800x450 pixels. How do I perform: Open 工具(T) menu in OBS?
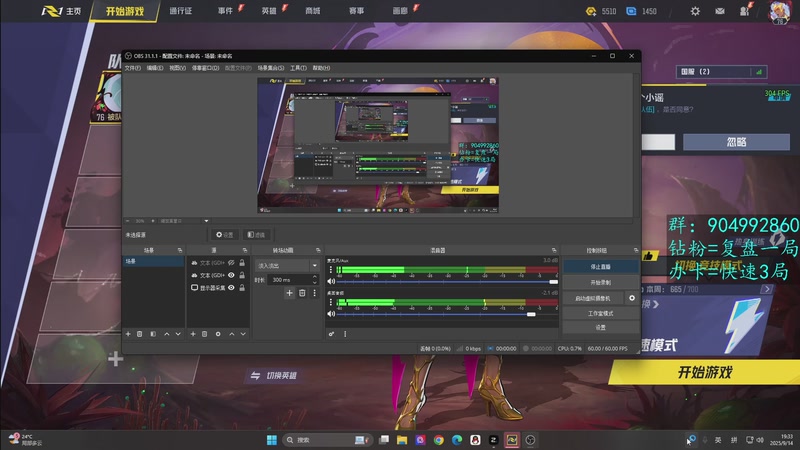tap(298, 68)
